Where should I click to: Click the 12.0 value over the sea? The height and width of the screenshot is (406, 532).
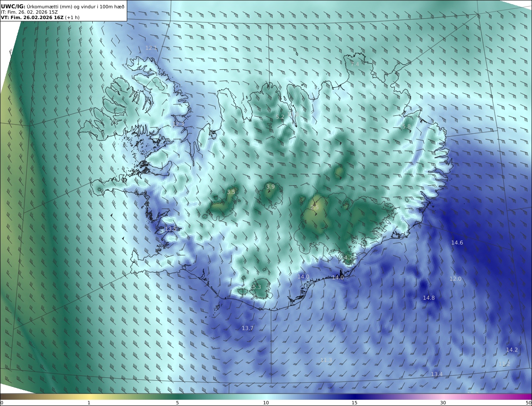coord(456,279)
